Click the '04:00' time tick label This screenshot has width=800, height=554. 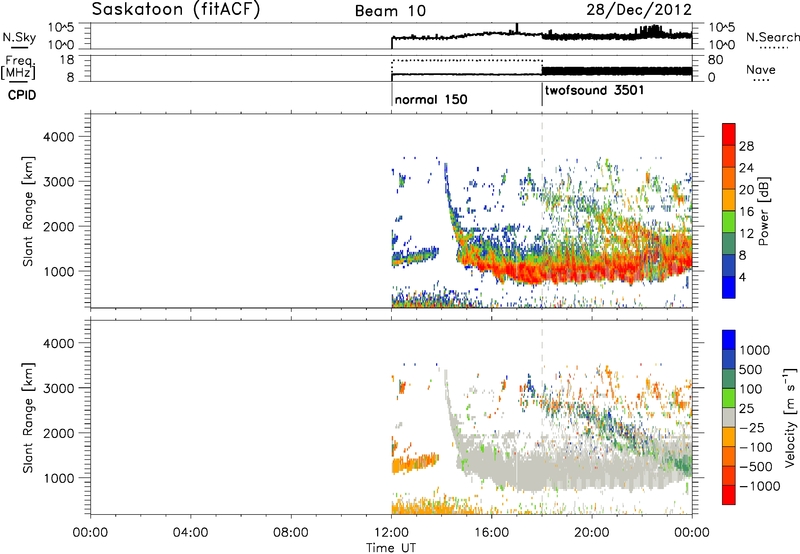point(191,533)
